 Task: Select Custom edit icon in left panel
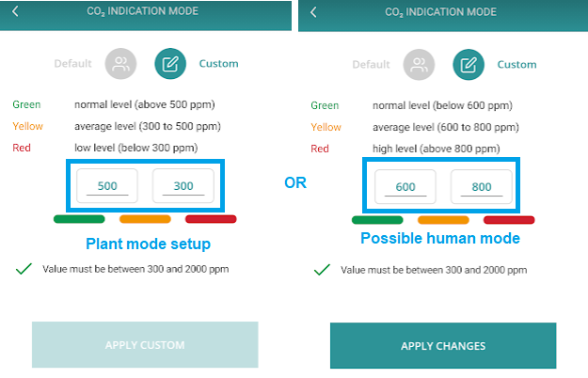[170, 64]
